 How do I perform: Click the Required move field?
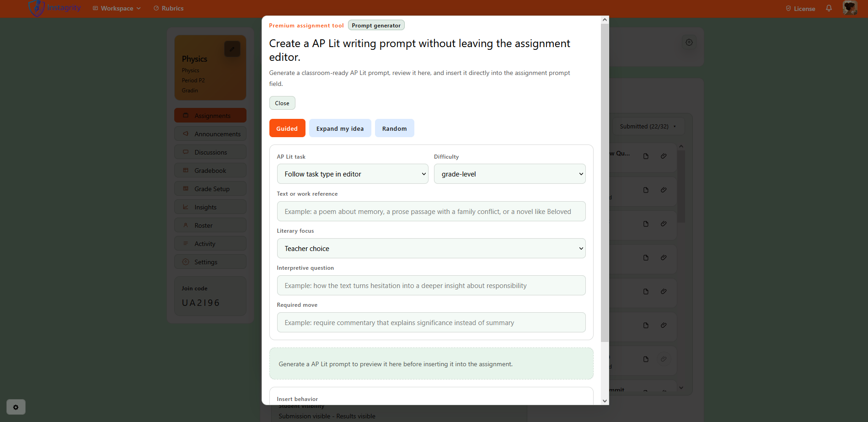pyautogui.click(x=431, y=322)
